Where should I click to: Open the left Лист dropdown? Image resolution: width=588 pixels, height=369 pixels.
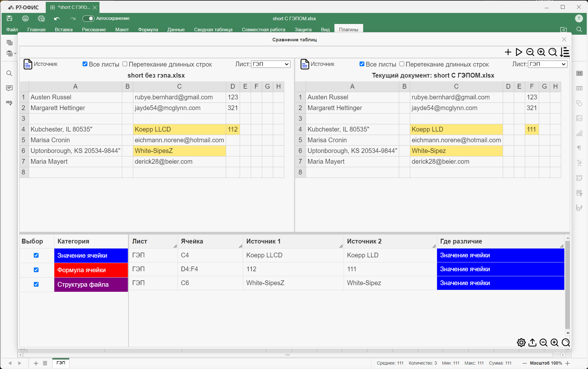(x=271, y=64)
